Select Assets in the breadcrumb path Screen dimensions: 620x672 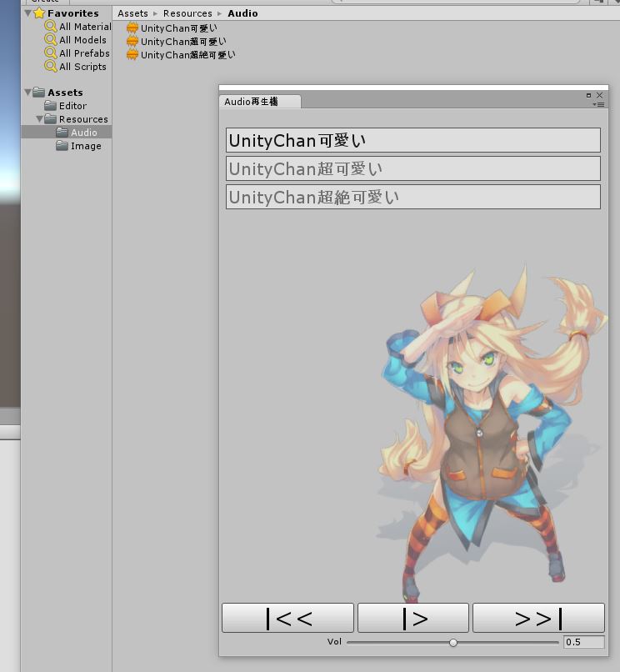(132, 13)
